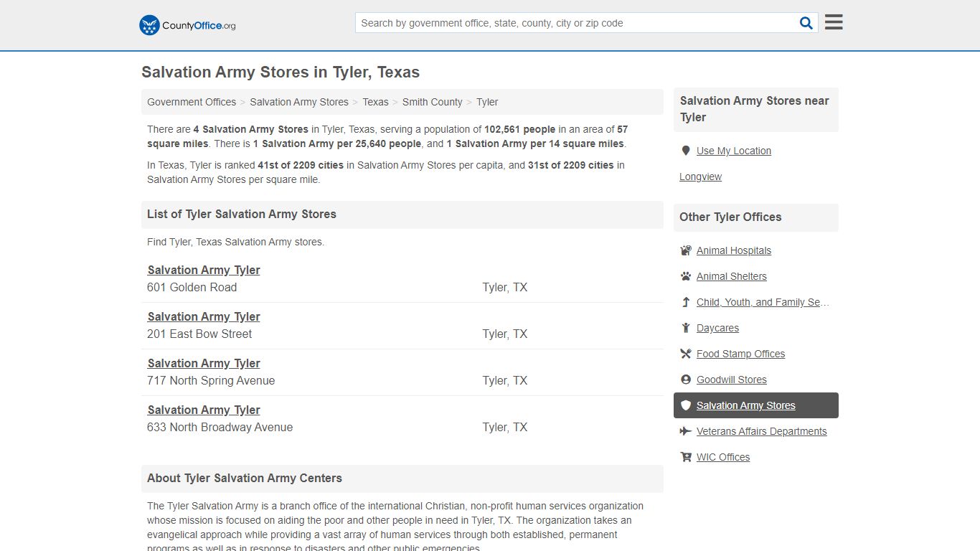980x551 pixels.
Task: Click the Salvation Army Stores shield icon
Action: 686,405
